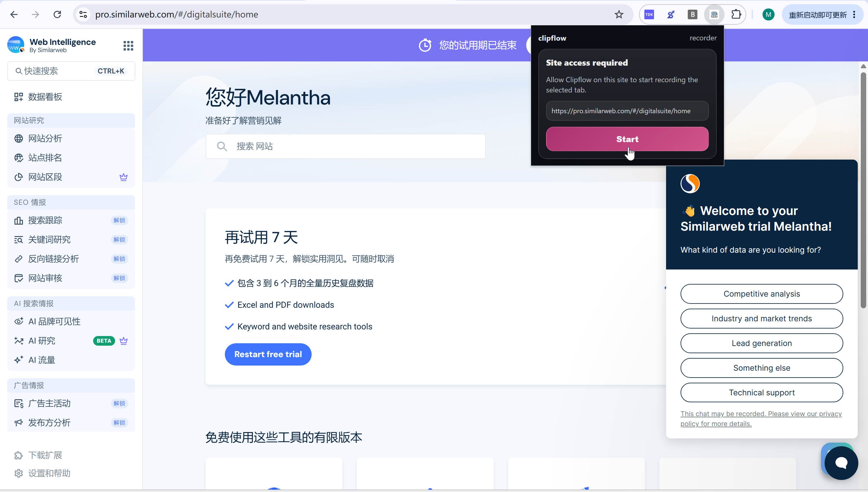Click the browser address bar URL

(x=177, y=14)
